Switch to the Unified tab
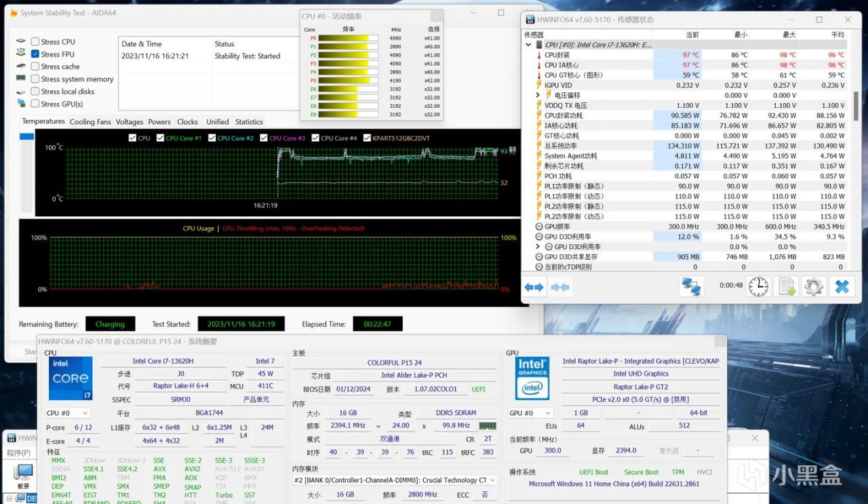This screenshot has height=504, width=868. [218, 122]
